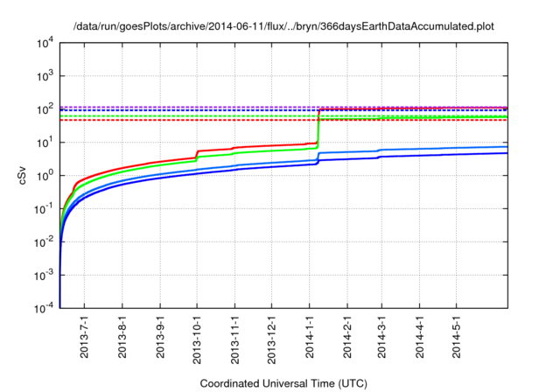Click the light blue curve's March 2014 step
This screenshot has height=392, width=560.
pos(380,150)
